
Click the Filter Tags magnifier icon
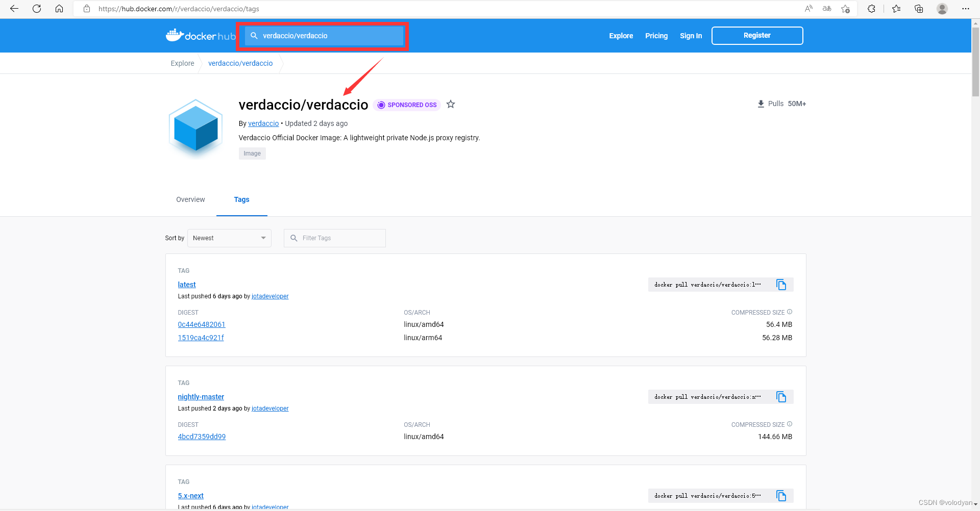[x=293, y=238]
